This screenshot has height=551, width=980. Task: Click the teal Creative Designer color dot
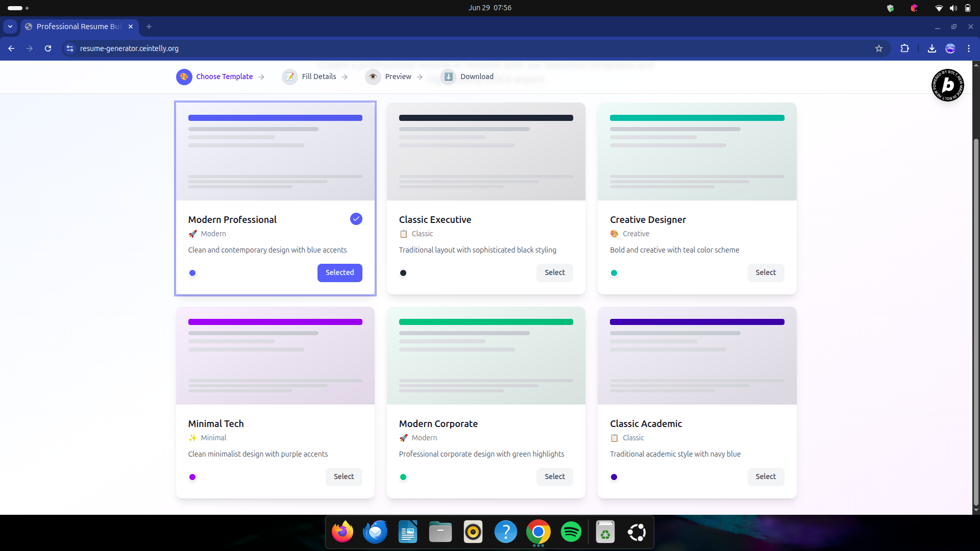pyautogui.click(x=614, y=273)
